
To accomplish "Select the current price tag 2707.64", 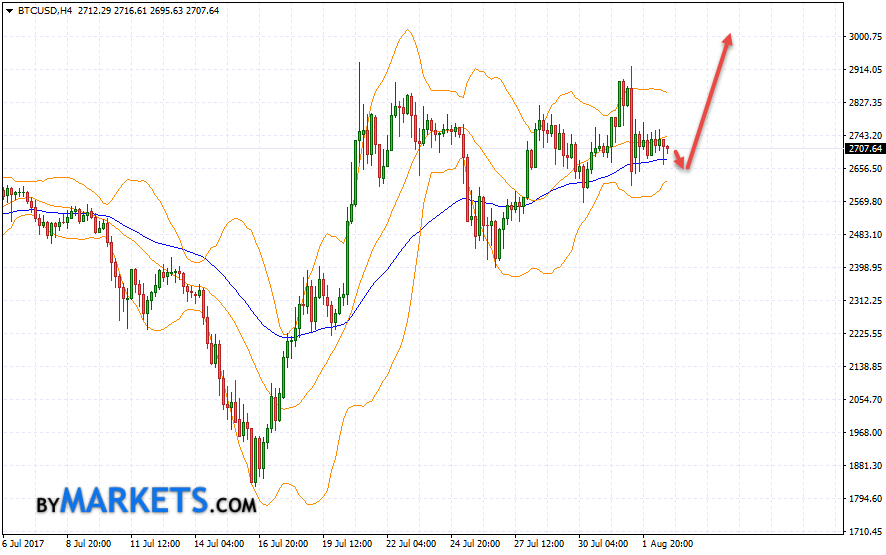I will pos(864,149).
